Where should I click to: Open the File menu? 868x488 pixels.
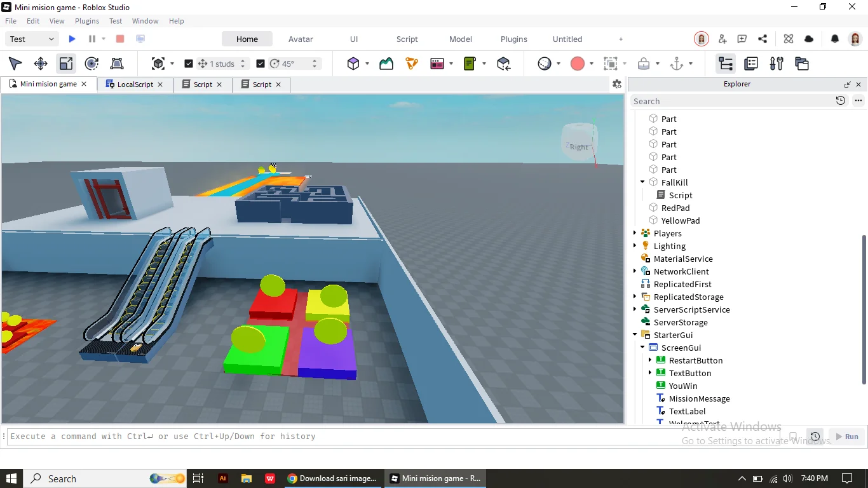pyautogui.click(x=11, y=21)
